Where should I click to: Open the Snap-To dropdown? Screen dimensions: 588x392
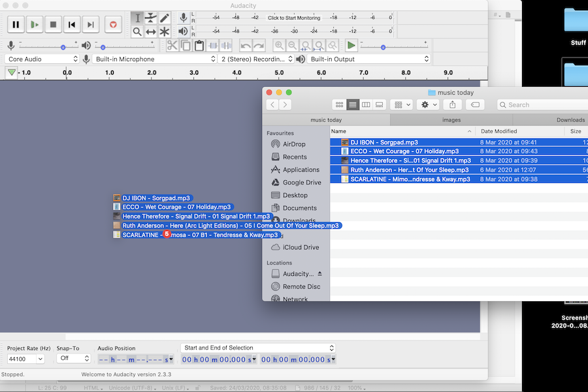pos(73,358)
